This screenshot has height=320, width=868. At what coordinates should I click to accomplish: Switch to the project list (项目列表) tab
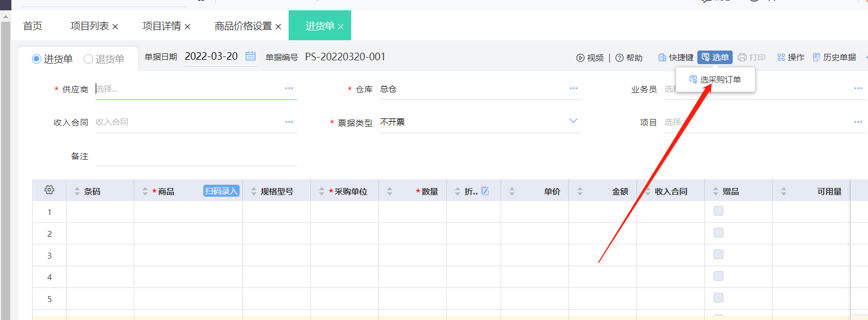click(x=90, y=26)
